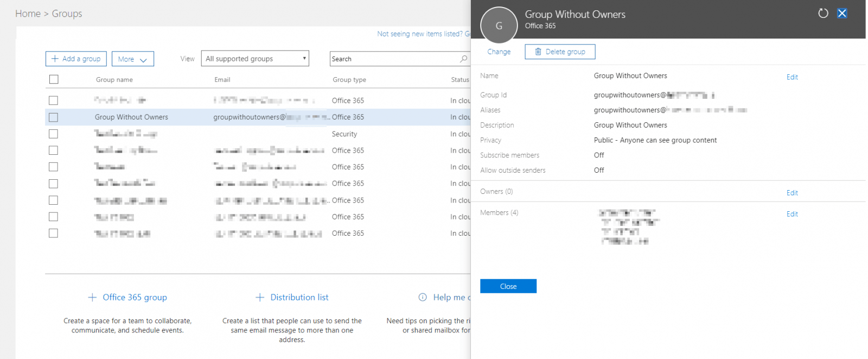
Task: Tick the checkbox for the Security group row
Action: click(53, 134)
